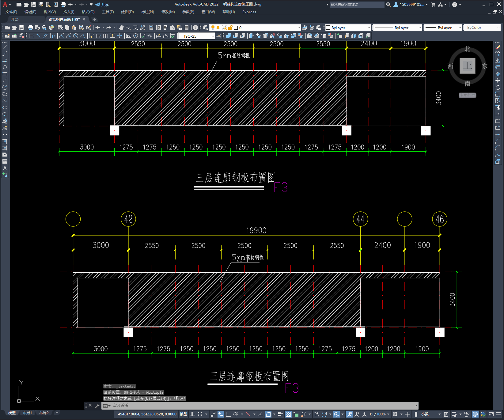Select the Aligned dimension tool
Viewport: 504px width, 420px height.
point(39,36)
